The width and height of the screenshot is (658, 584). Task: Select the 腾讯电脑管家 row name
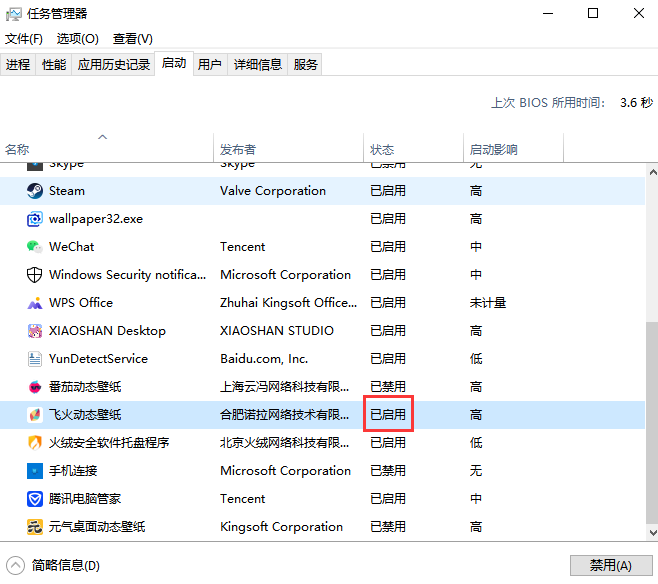[85, 499]
